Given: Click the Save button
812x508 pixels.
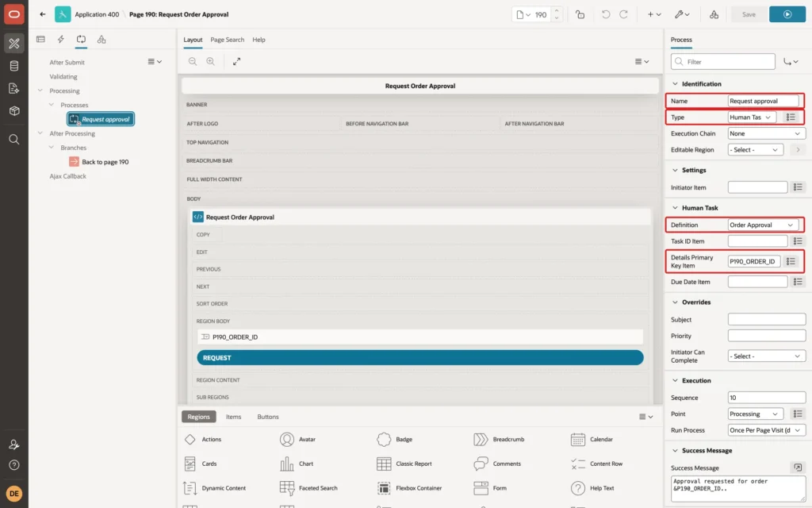Looking at the screenshot, I should click(x=749, y=14).
